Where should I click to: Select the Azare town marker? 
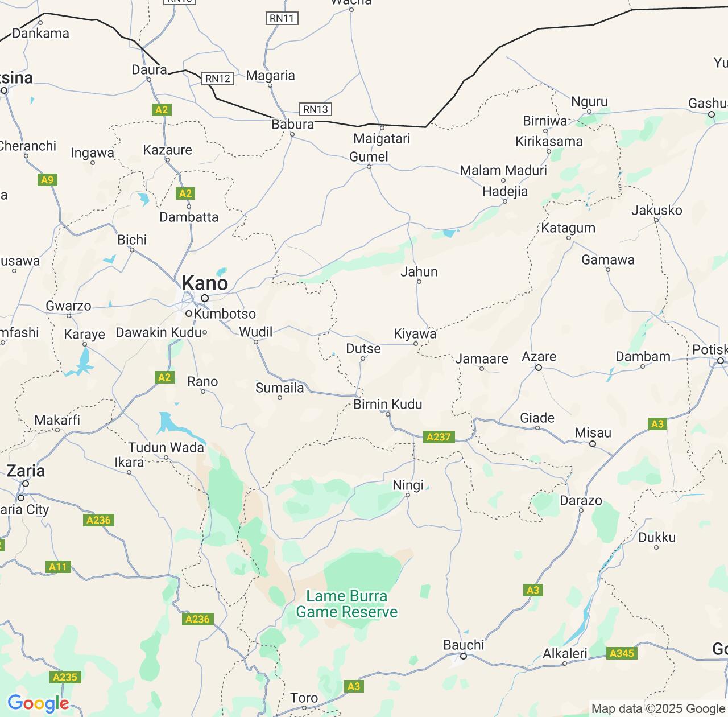[x=539, y=368]
